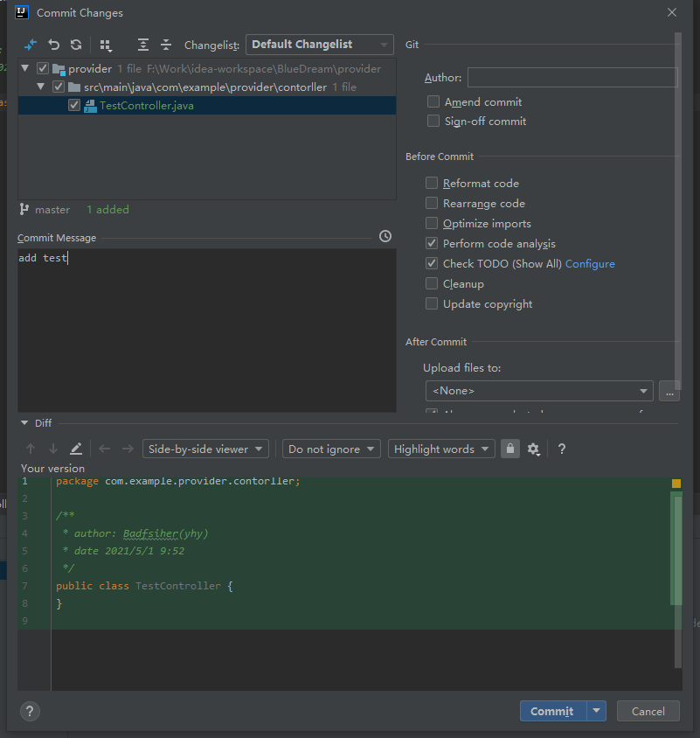Viewport: 700px width, 738px height.
Task: Go to previous difference up arrow
Action: tap(31, 449)
